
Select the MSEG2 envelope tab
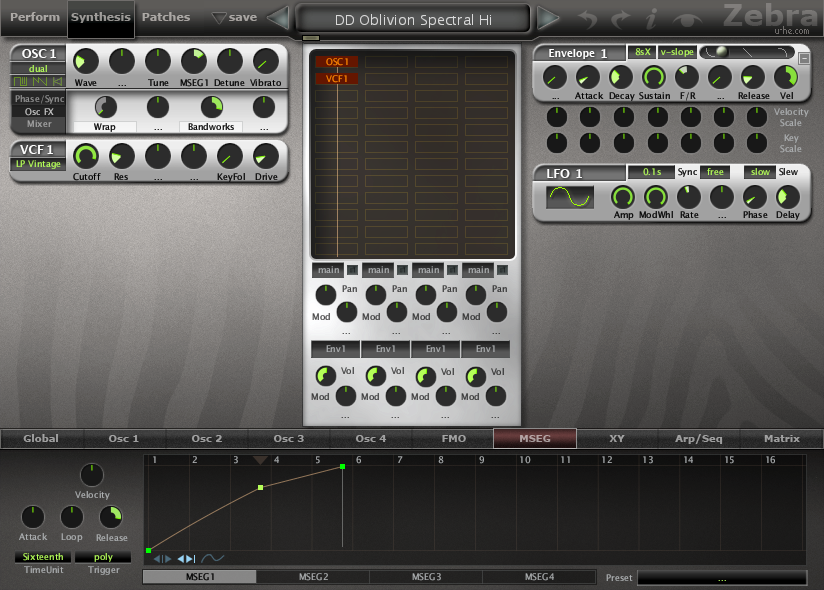pos(313,577)
